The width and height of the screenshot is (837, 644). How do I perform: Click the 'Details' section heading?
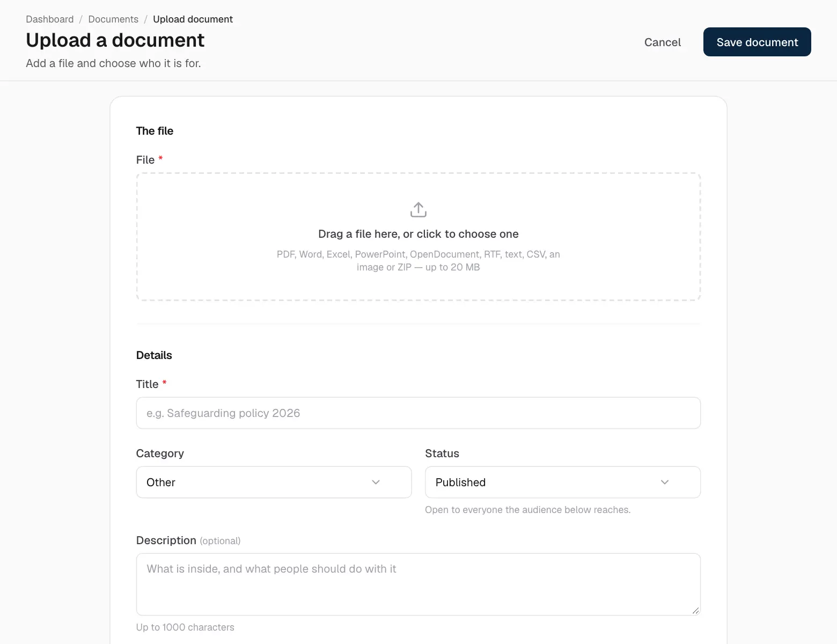pyautogui.click(x=154, y=355)
